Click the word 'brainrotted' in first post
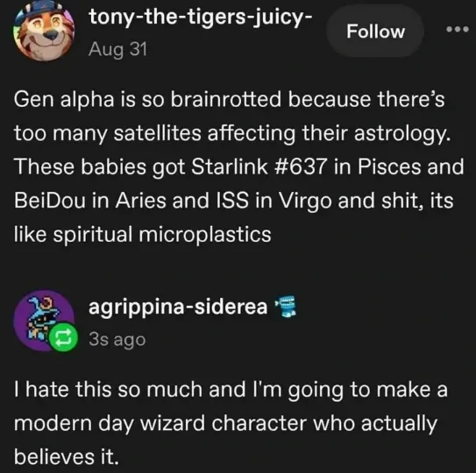 pos(226,100)
